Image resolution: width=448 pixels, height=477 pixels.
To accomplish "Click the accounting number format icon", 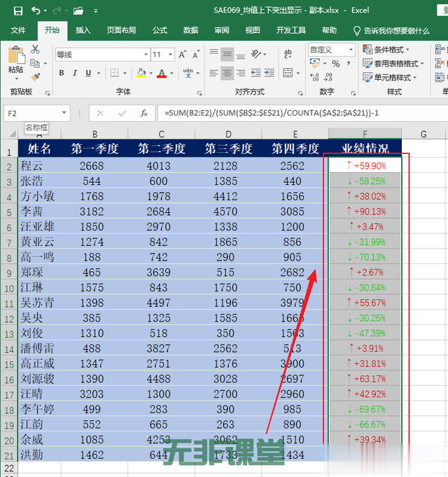I will tap(314, 63).
